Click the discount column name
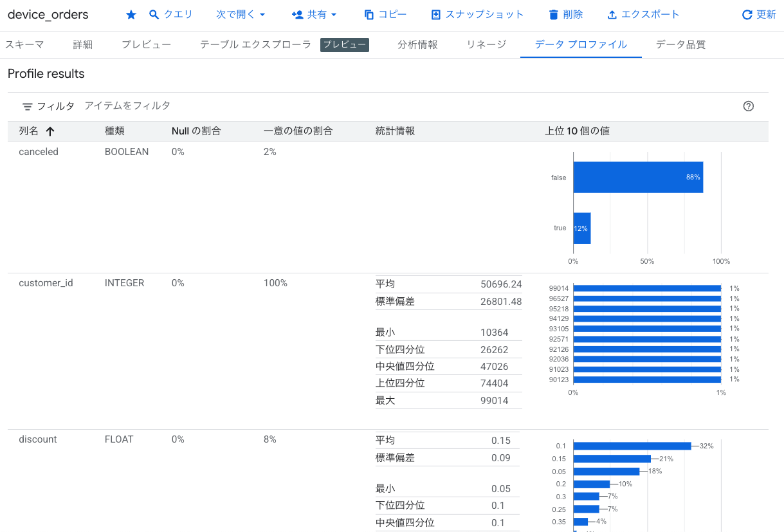Image resolution: width=784 pixels, height=532 pixels. [x=38, y=439]
